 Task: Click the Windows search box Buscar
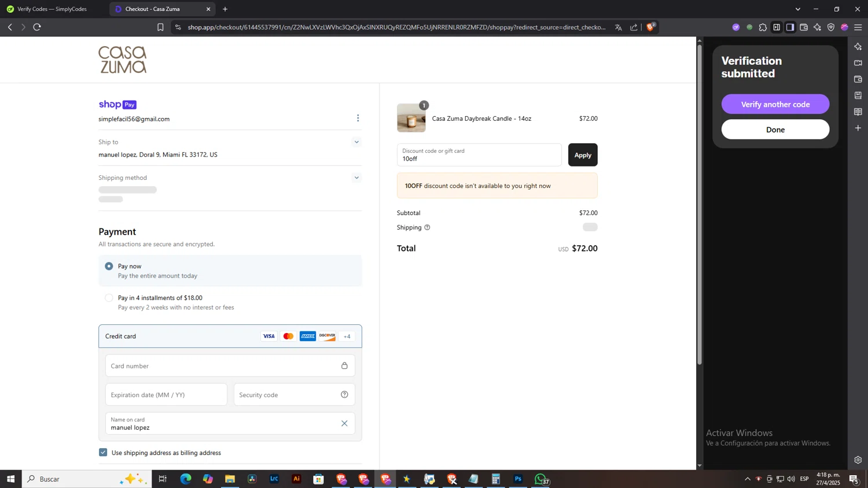coord(87,479)
